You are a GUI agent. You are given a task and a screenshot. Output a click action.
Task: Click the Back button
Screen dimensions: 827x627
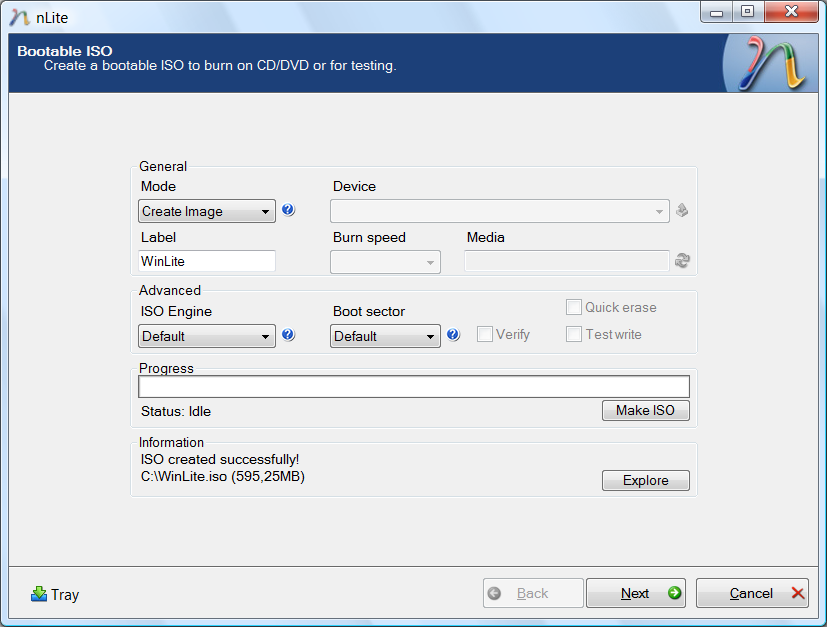point(533,593)
